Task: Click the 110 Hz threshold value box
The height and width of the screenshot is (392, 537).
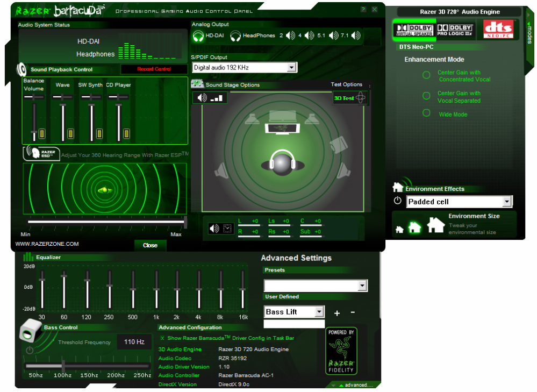Action: coord(134,342)
